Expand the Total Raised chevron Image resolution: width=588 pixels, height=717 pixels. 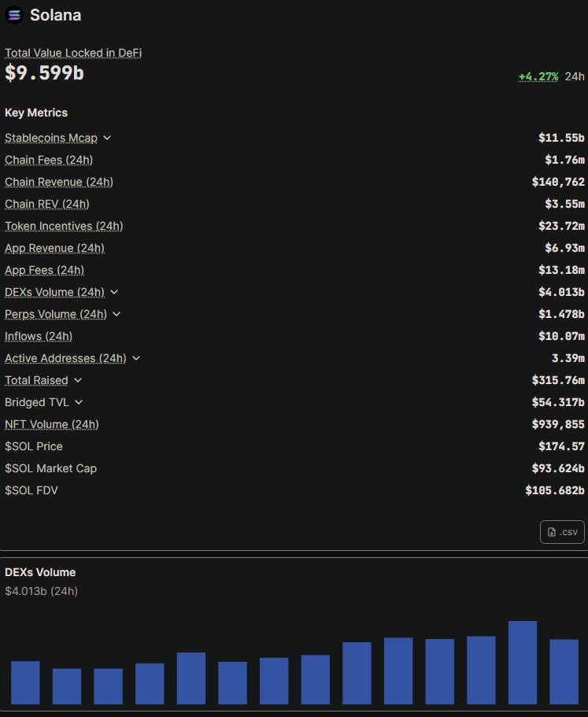click(78, 380)
